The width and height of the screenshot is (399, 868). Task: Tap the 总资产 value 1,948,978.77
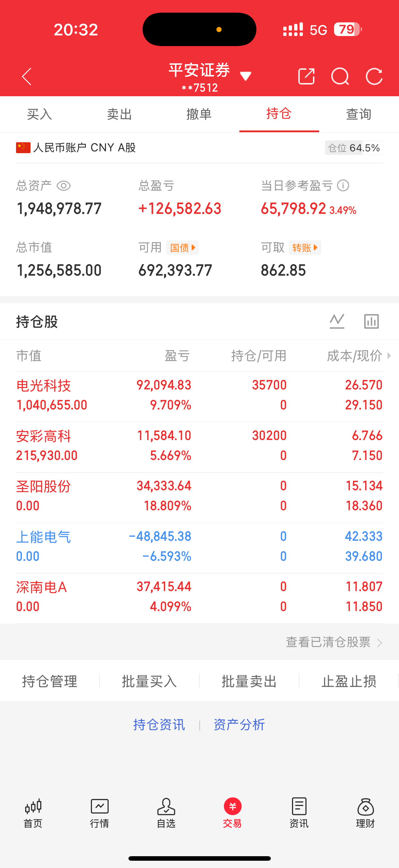point(59,209)
